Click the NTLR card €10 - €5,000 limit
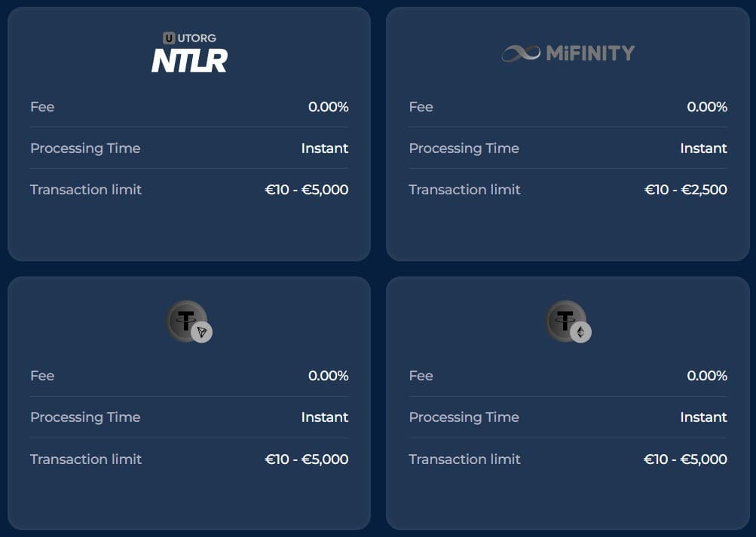756x537 pixels. click(x=307, y=190)
